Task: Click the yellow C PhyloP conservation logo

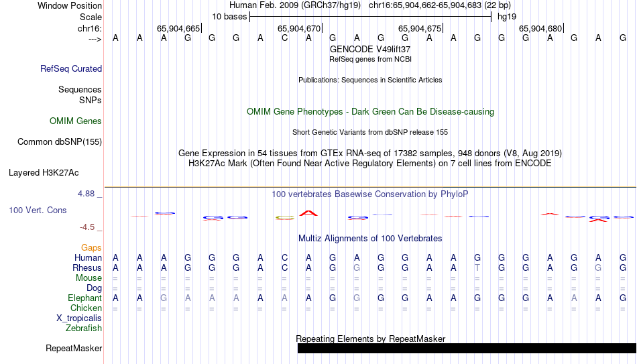Action: point(284,218)
